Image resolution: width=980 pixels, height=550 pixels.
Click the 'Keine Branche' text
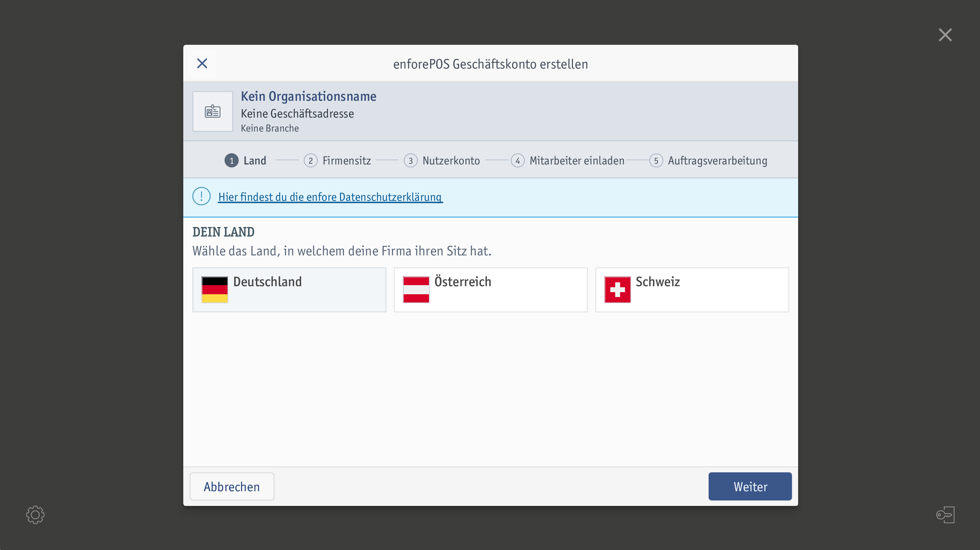270,128
